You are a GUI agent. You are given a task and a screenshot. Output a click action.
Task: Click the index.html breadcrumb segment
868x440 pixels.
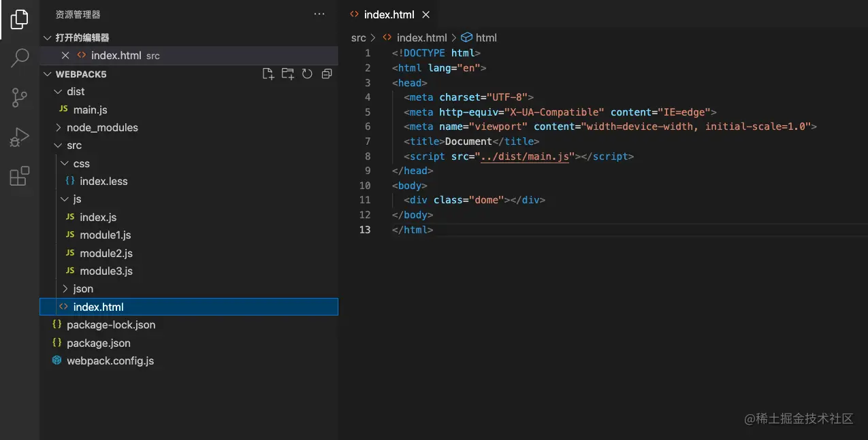point(415,38)
